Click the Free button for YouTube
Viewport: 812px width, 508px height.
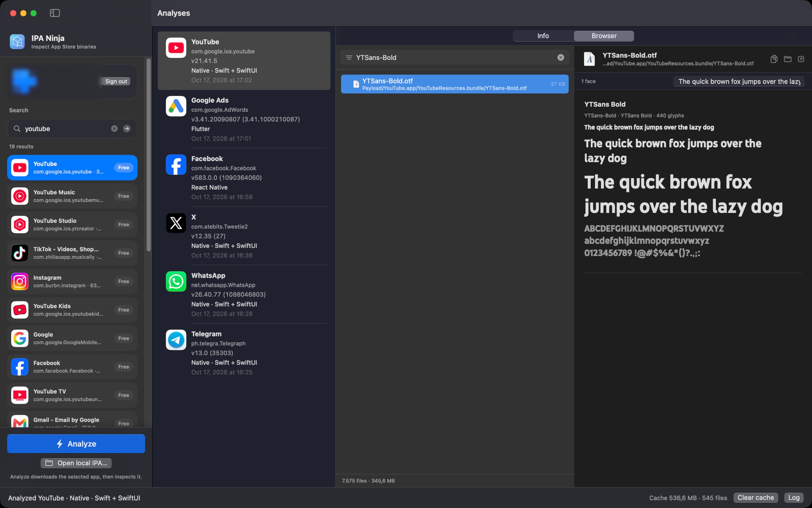[123, 168]
